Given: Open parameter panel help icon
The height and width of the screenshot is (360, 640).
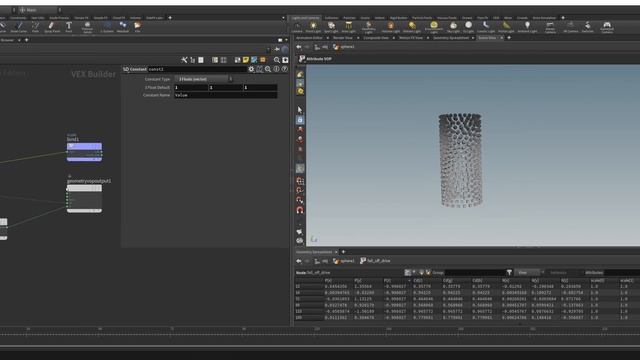Looking at the screenshot, I should [x=284, y=69].
